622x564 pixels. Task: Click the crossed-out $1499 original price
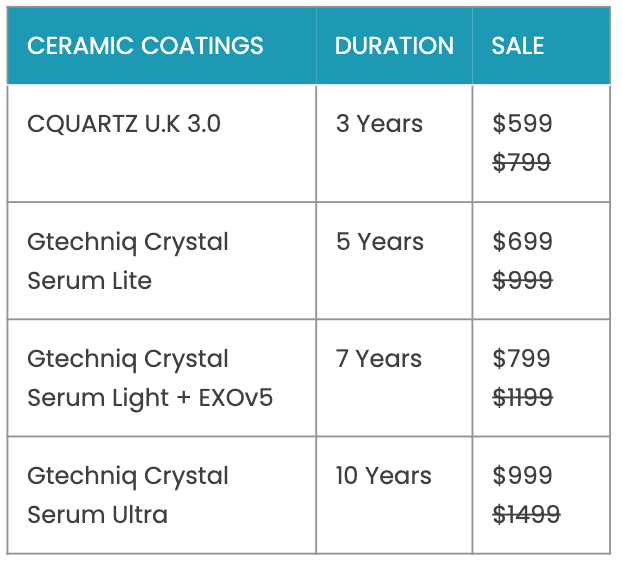[526, 515]
